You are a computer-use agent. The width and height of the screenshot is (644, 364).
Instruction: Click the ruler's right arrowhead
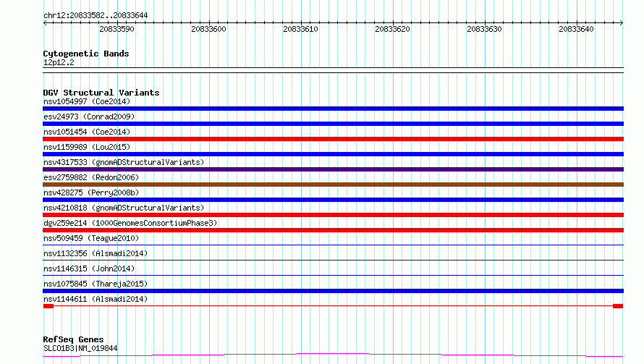(621, 22)
